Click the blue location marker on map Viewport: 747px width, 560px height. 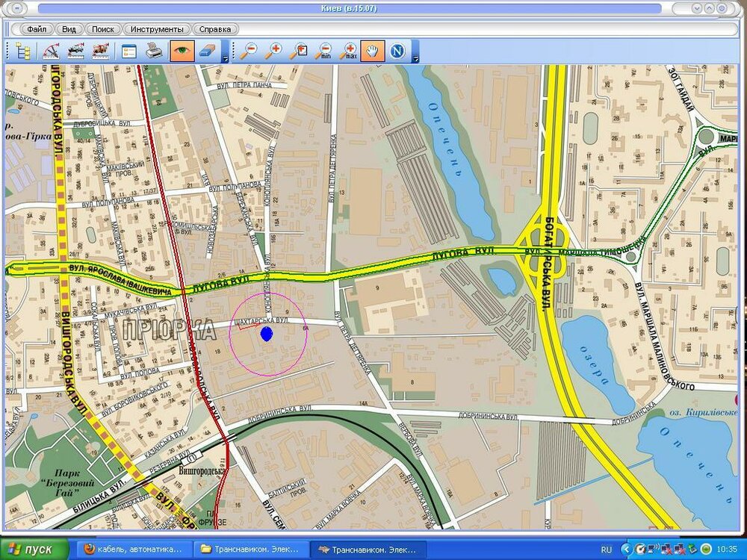coord(267,335)
